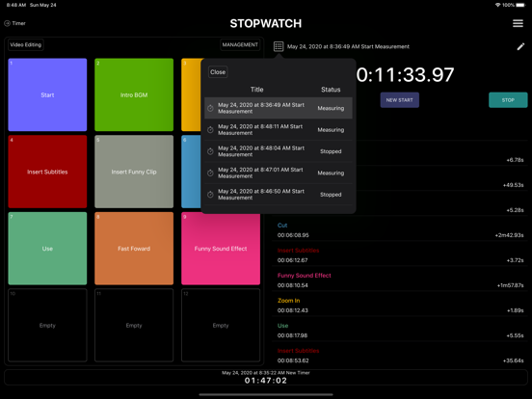
Task: Click the running stopwatch time display
Action: (x=405, y=74)
